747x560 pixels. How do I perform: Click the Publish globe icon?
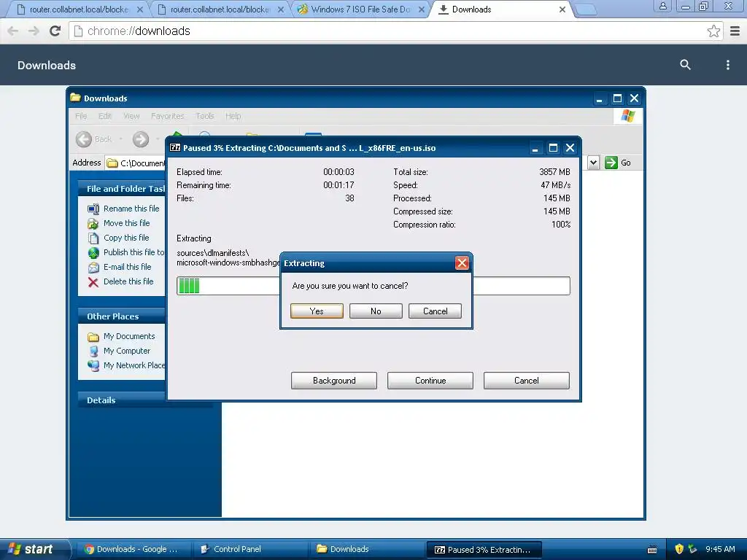coord(93,253)
